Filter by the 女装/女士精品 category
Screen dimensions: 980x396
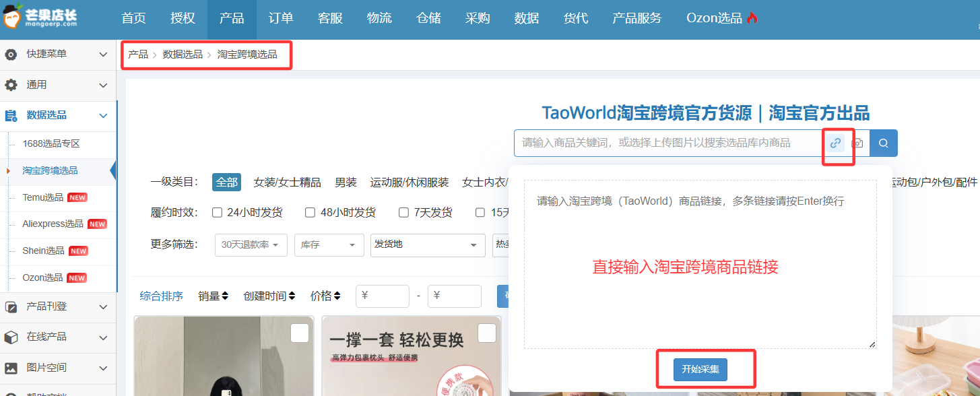click(x=288, y=182)
